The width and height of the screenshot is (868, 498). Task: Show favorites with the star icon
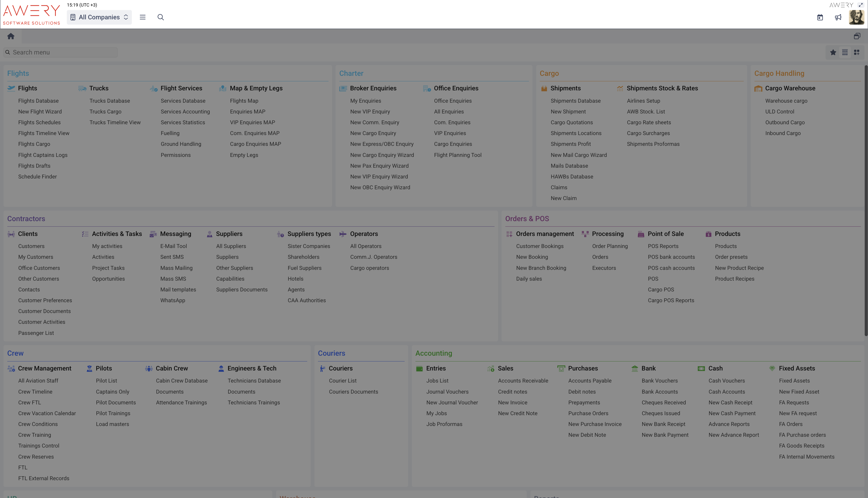tap(833, 52)
